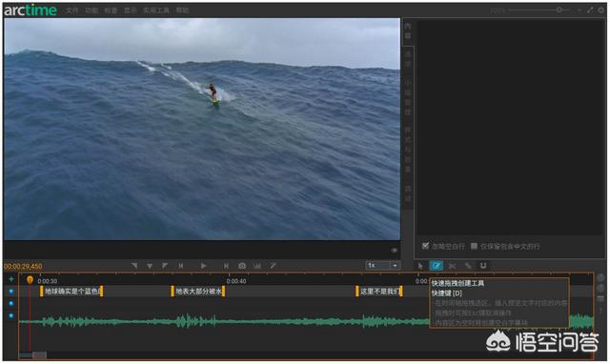The image size is (610, 364).
Task: Click the arctime logo
Action: tap(30, 10)
